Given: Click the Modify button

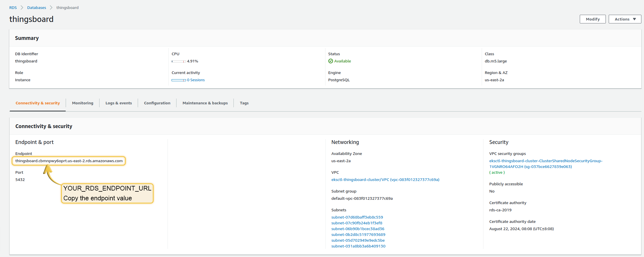Looking at the screenshot, I should [593, 19].
